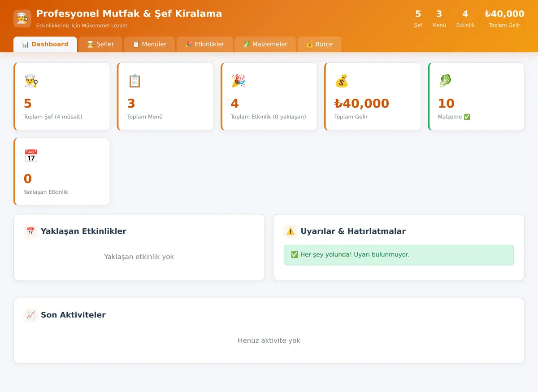538x392 pixels.
Task: Open the Menüler tab
Action: pos(149,44)
